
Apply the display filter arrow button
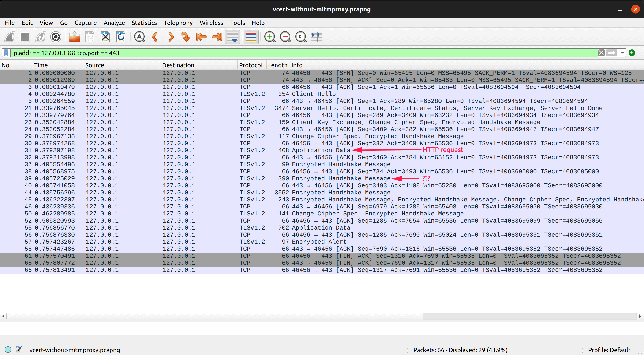612,53
